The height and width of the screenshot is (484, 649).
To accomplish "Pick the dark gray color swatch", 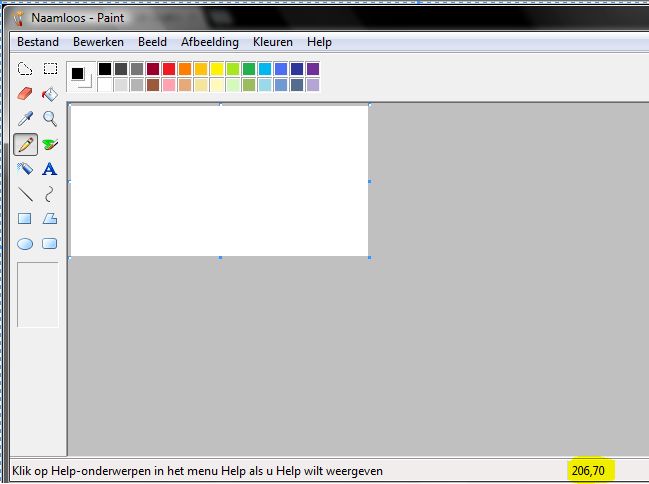I will coord(121,69).
